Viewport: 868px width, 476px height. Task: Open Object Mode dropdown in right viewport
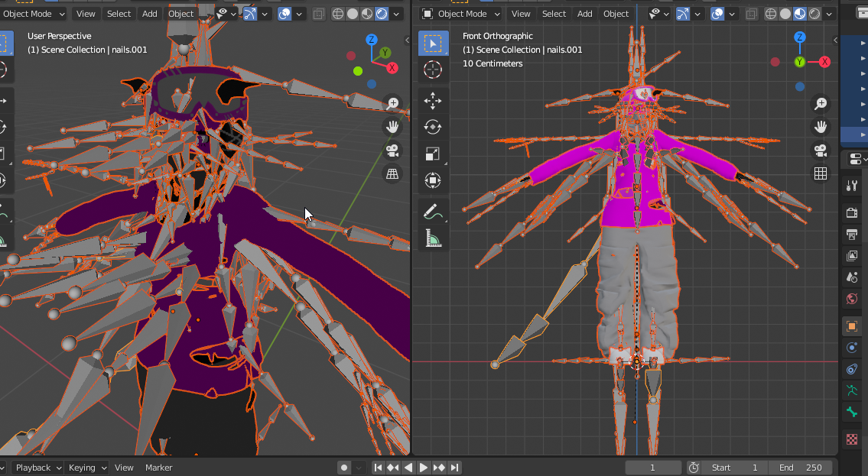point(460,14)
